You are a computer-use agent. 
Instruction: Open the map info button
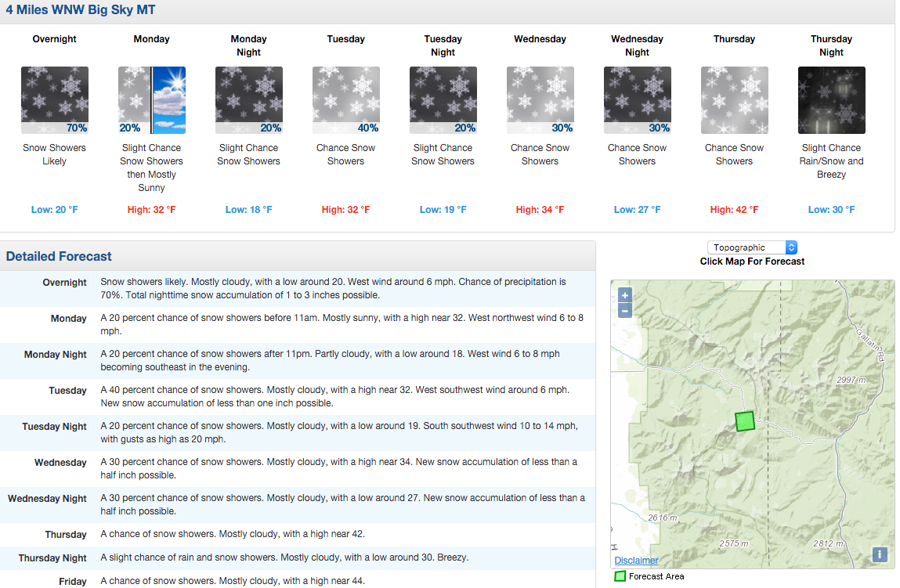pyautogui.click(x=880, y=555)
